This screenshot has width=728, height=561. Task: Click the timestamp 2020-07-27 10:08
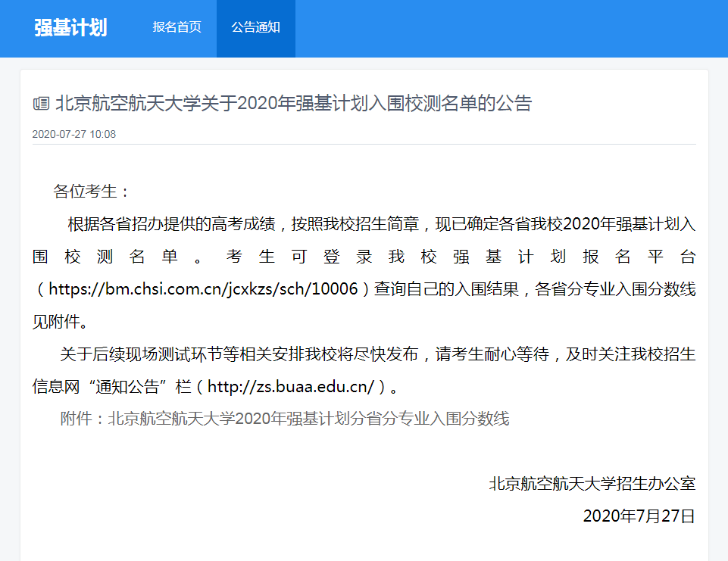[74, 134]
